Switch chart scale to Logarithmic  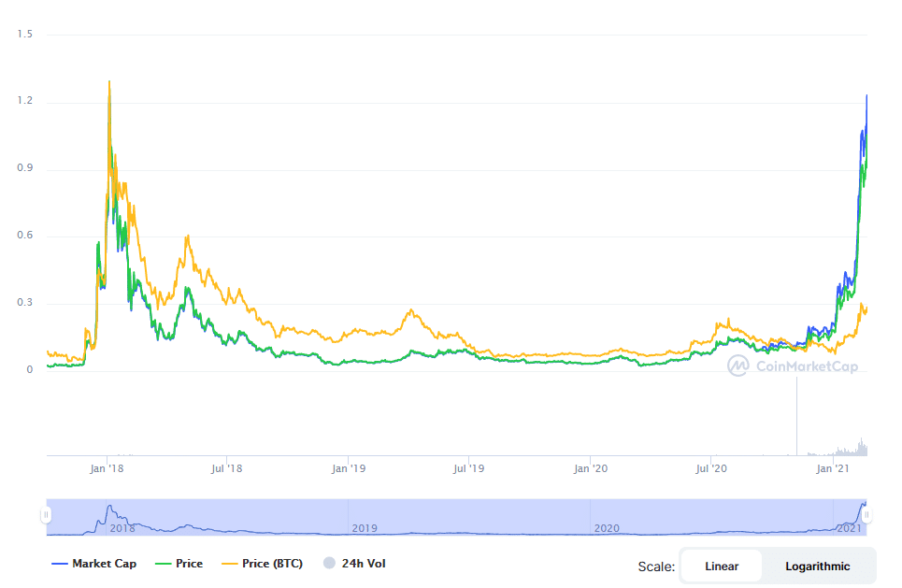pos(817,566)
